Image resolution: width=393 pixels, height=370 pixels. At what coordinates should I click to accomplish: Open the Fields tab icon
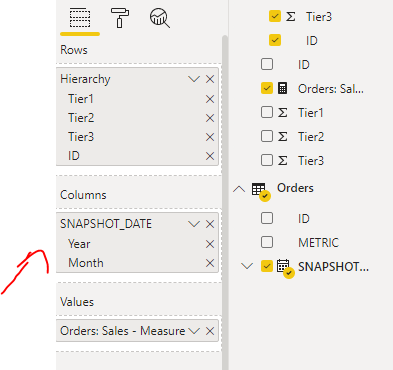80,18
